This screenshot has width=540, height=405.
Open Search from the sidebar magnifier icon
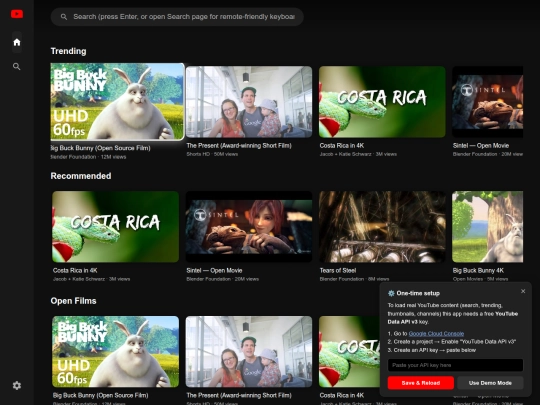tap(17, 66)
